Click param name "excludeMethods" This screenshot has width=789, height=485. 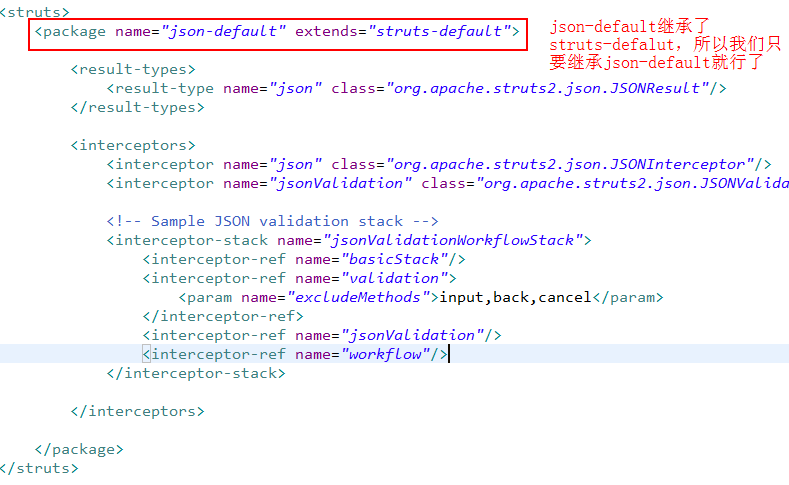tap(358, 297)
